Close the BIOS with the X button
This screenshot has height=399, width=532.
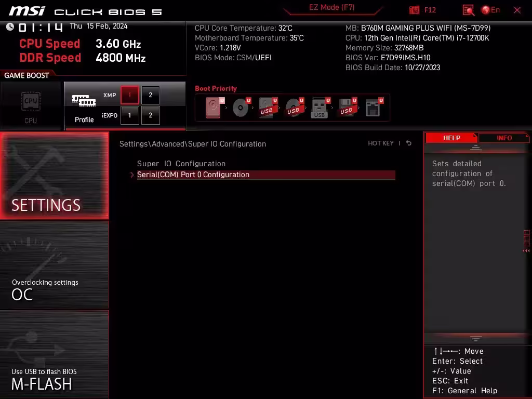(x=517, y=10)
